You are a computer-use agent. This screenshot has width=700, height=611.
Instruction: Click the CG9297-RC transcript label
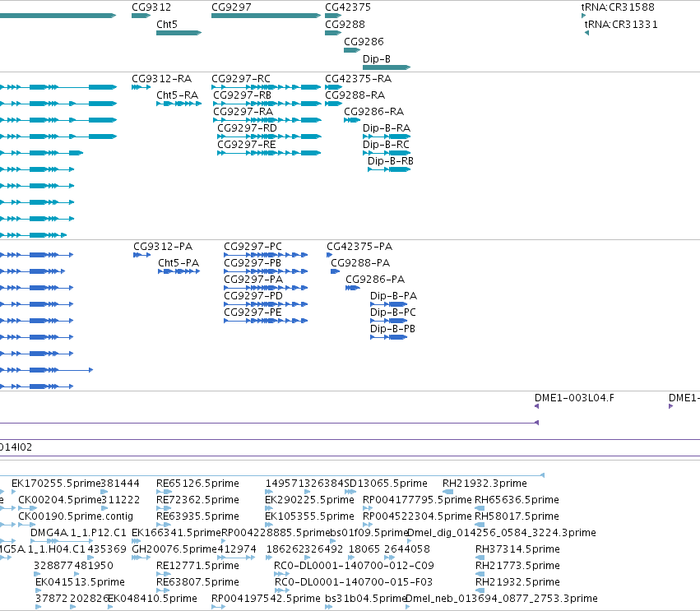(241, 79)
